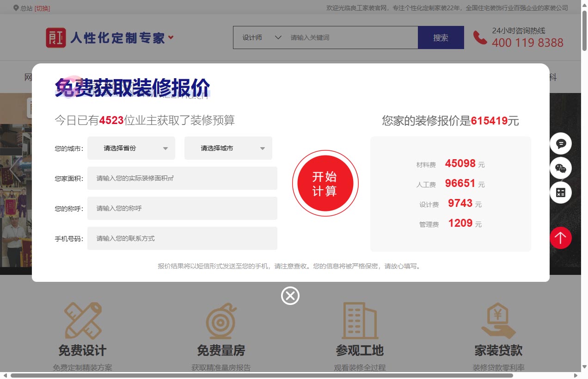Open the 请选择省份 province dropdown

131,149
